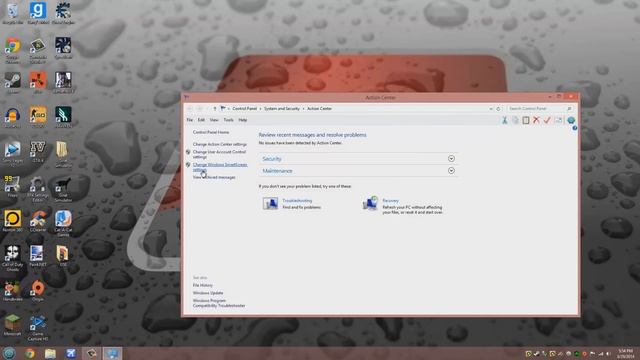Click Control Panel in the address breadcrumb
The image size is (640, 360).
point(244,109)
